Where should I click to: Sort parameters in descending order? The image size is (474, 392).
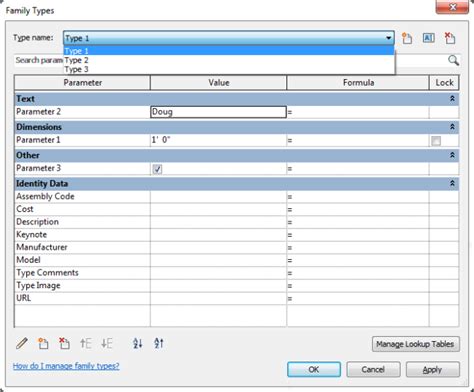(159, 343)
